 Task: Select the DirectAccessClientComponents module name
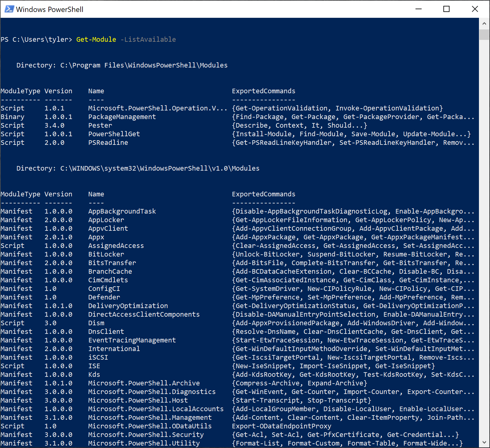[144, 314]
